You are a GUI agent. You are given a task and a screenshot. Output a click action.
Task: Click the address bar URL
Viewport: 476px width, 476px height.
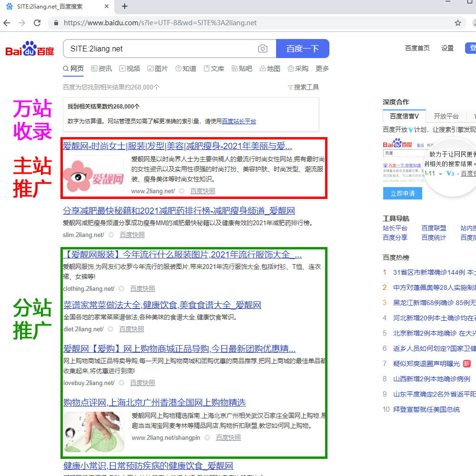click(160, 23)
